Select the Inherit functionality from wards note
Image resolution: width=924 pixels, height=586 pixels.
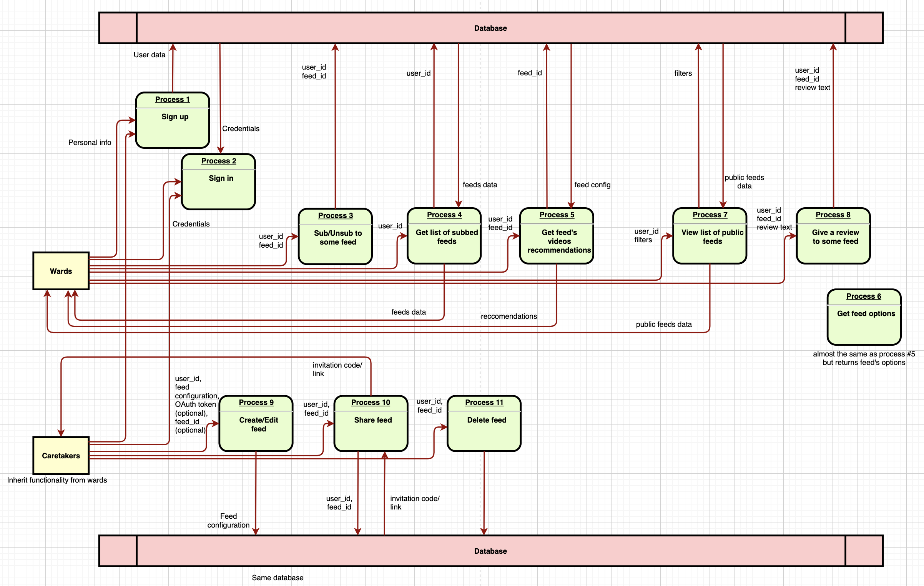(x=58, y=480)
